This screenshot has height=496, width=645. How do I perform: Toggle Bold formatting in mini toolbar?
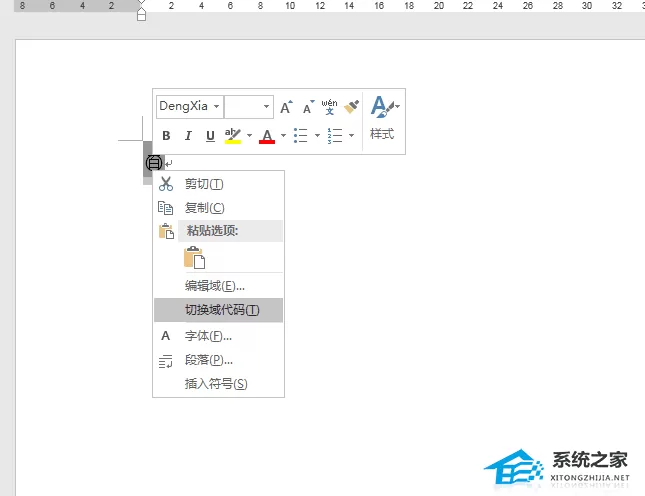[x=166, y=135]
